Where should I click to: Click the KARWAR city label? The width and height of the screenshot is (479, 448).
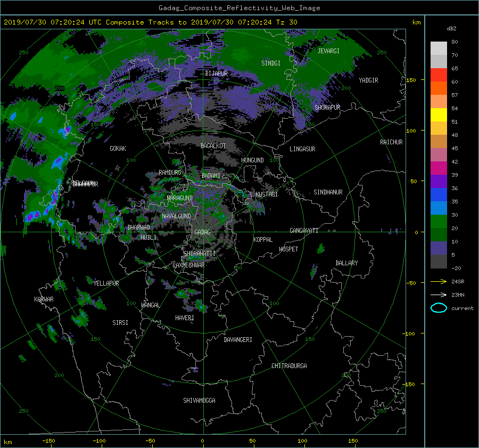44,299
